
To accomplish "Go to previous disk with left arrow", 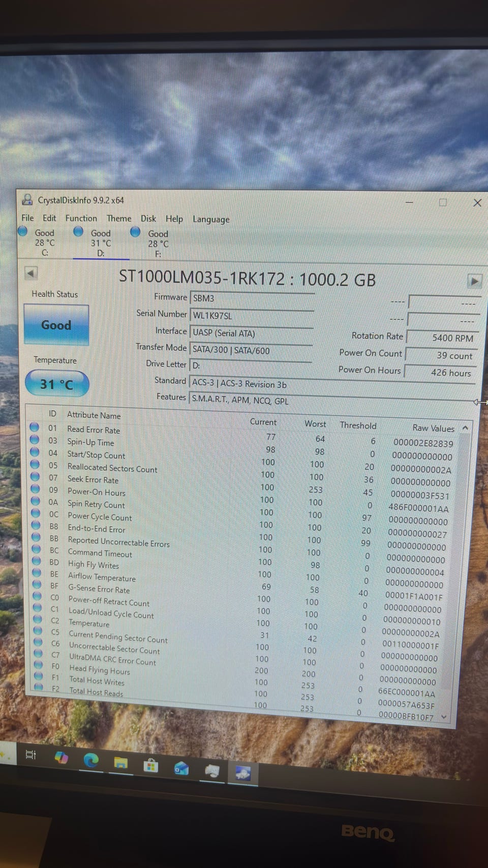I will 31,274.
